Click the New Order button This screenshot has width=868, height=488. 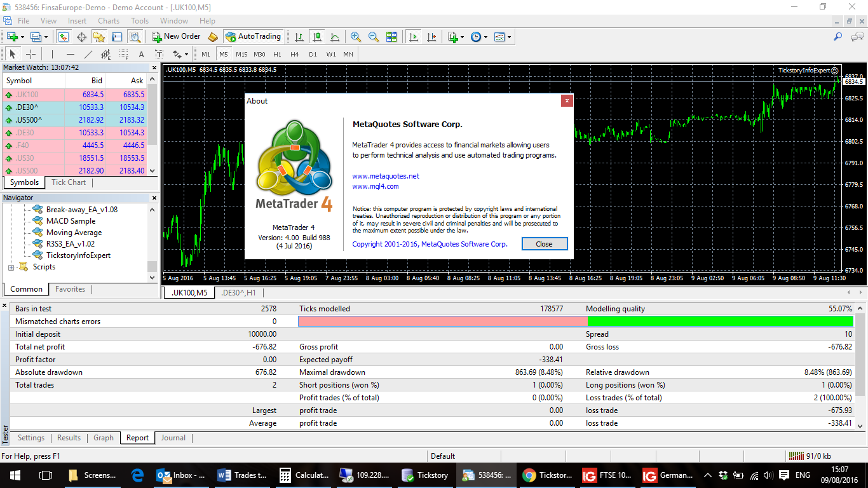(x=176, y=37)
